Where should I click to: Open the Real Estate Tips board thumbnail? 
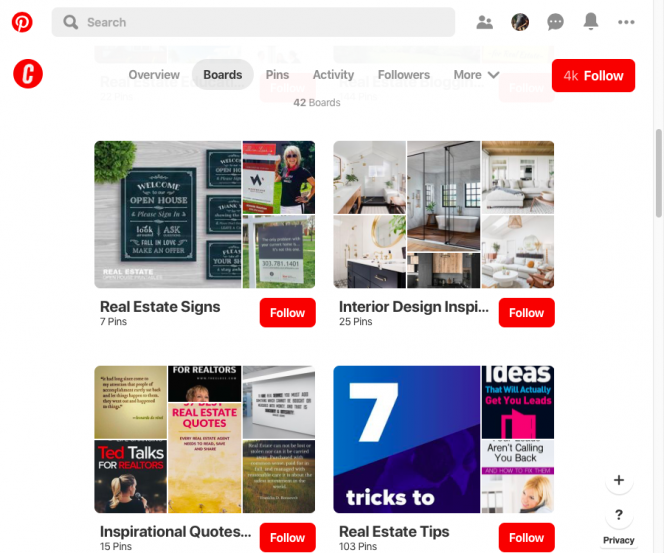[443, 439]
